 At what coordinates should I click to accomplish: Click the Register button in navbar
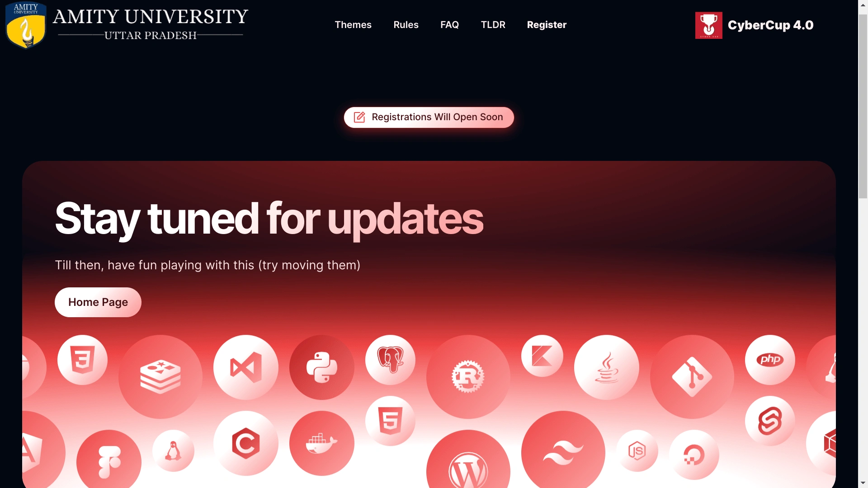(x=547, y=24)
